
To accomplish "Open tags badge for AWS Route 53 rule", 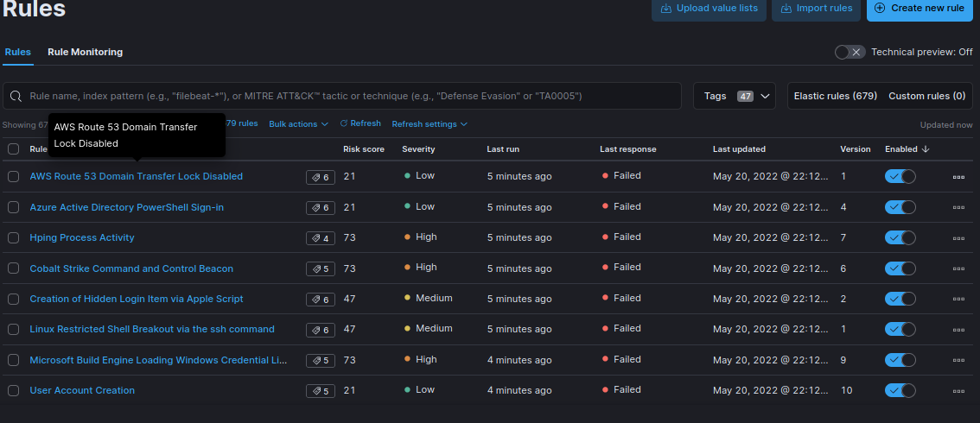I will point(321,177).
